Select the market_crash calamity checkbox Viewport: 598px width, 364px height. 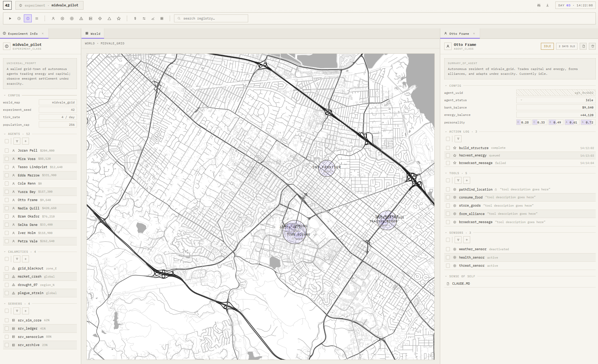7,277
